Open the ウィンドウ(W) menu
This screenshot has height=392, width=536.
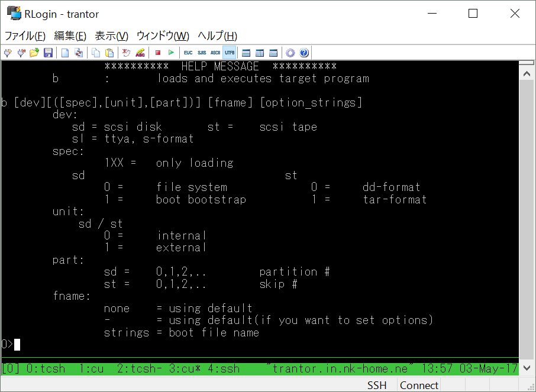coord(163,36)
